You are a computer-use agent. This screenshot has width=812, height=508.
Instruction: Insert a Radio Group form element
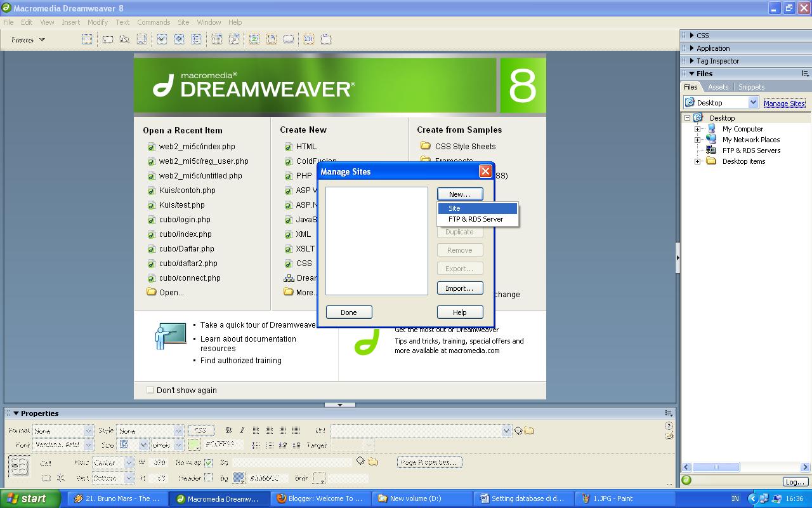197,39
